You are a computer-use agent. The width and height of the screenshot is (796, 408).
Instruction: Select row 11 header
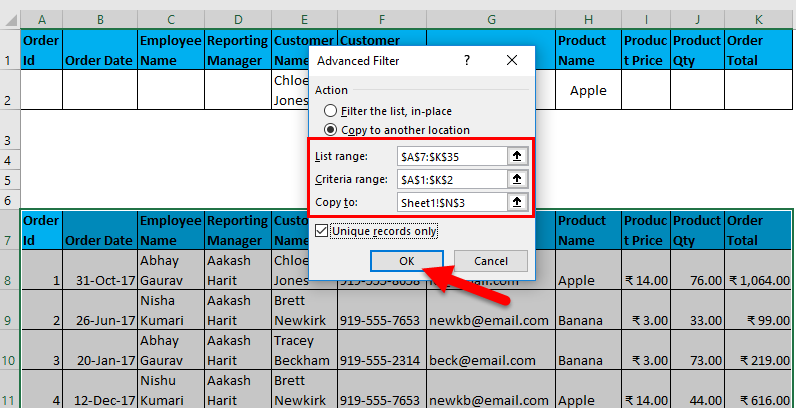point(10,389)
